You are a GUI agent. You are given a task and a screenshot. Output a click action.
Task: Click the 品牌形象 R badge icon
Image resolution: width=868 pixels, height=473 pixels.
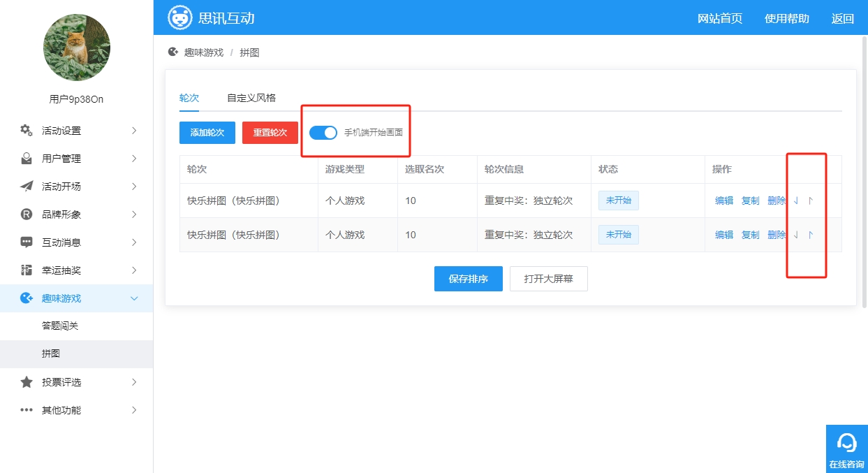27,214
